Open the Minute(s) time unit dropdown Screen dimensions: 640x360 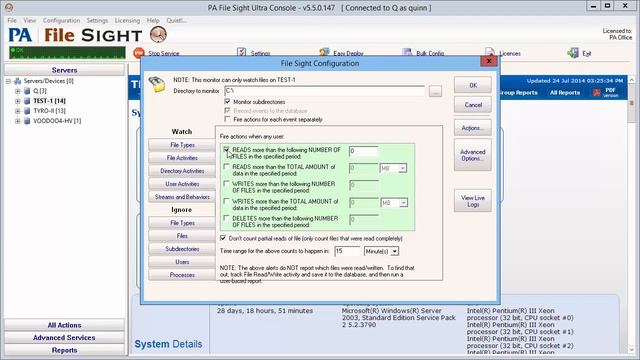tap(394, 251)
